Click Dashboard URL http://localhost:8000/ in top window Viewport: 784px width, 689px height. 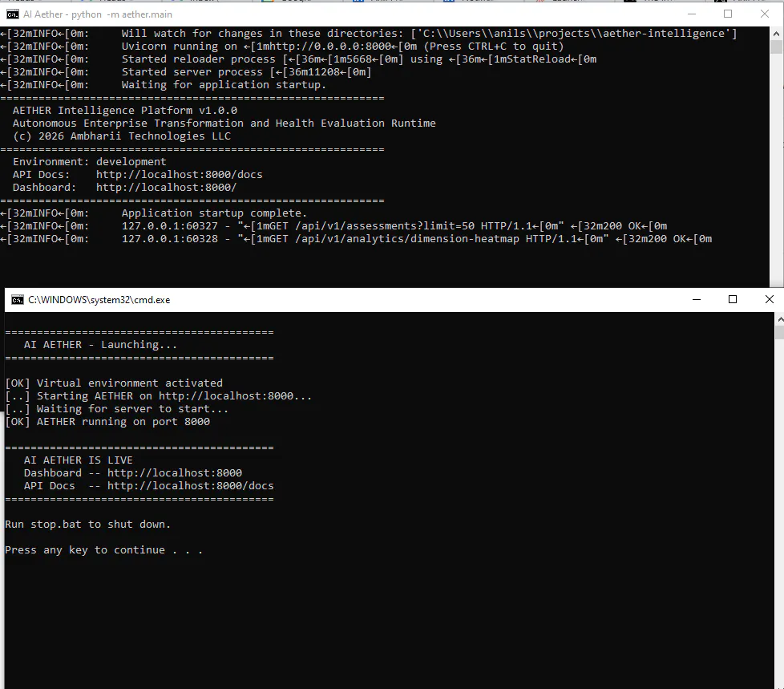coord(166,188)
